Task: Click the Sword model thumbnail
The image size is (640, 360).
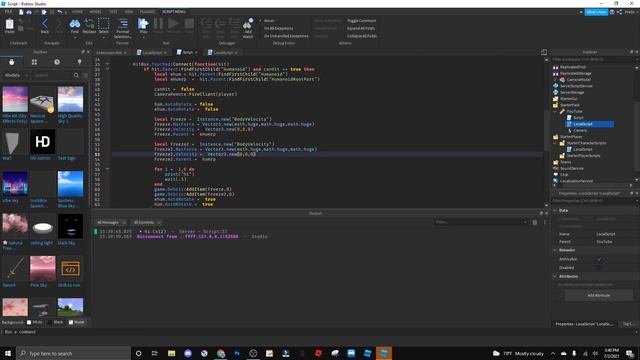Action: pos(15,269)
